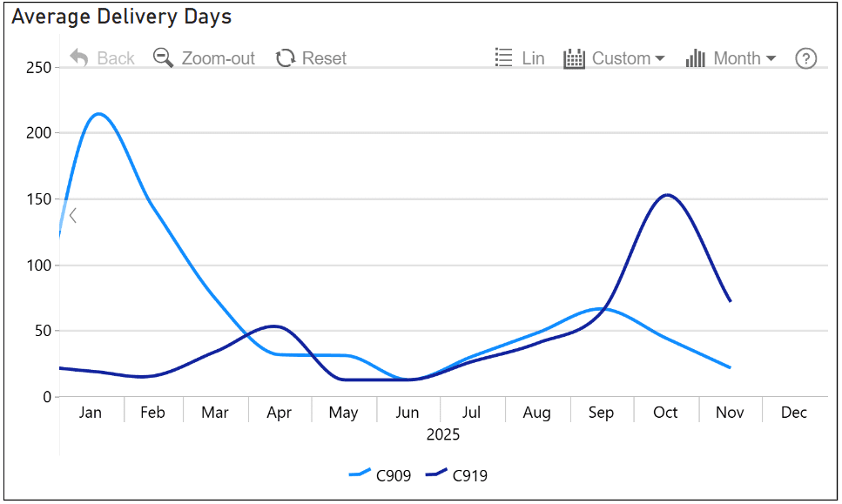Viewport: 842px width, 504px height.
Task: Click the Reset circular arrows icon
Action: (285, 58)
